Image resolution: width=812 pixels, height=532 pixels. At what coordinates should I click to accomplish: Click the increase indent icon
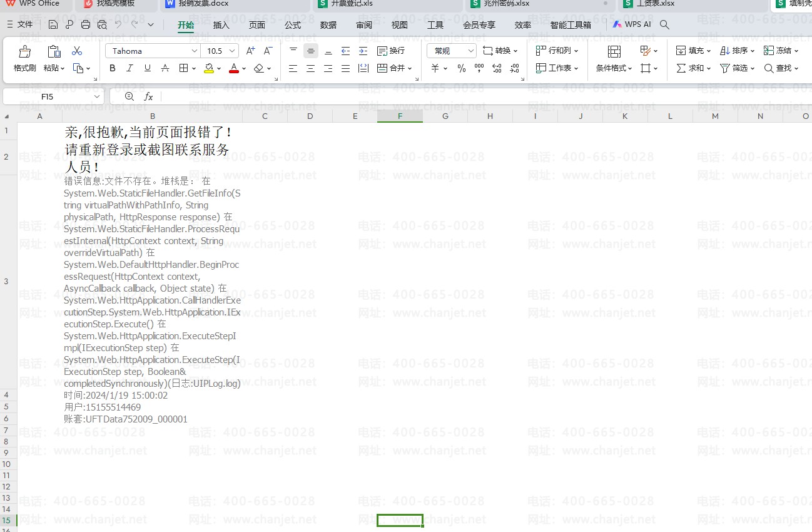tap(363, 51)
